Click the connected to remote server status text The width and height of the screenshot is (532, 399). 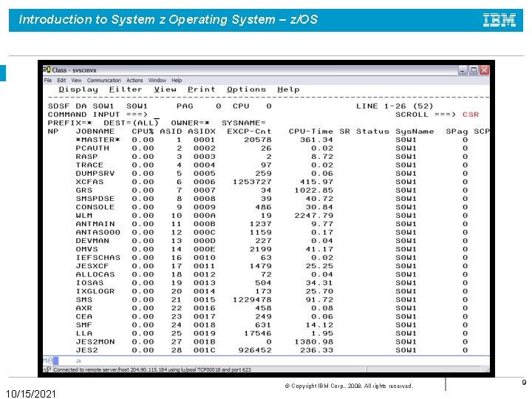152,369
